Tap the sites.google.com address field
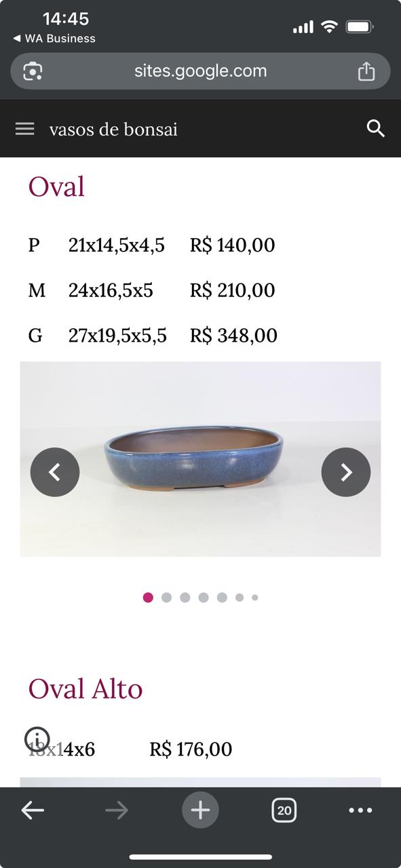Screen dimensions: 401x868 tap(200, 71)
